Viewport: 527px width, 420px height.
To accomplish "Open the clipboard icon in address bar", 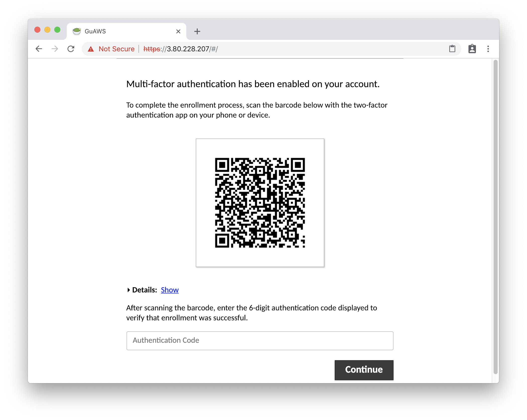I will (452, 49).
